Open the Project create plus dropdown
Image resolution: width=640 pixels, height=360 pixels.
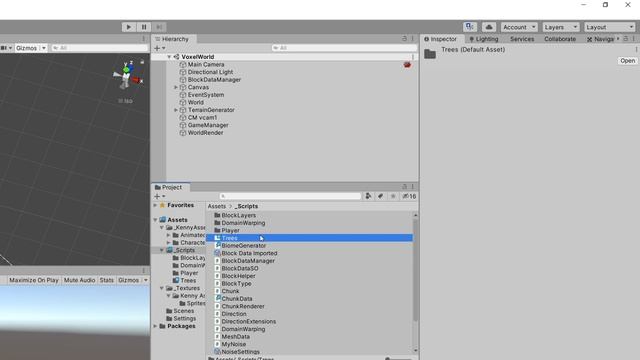tap(159, 196)
